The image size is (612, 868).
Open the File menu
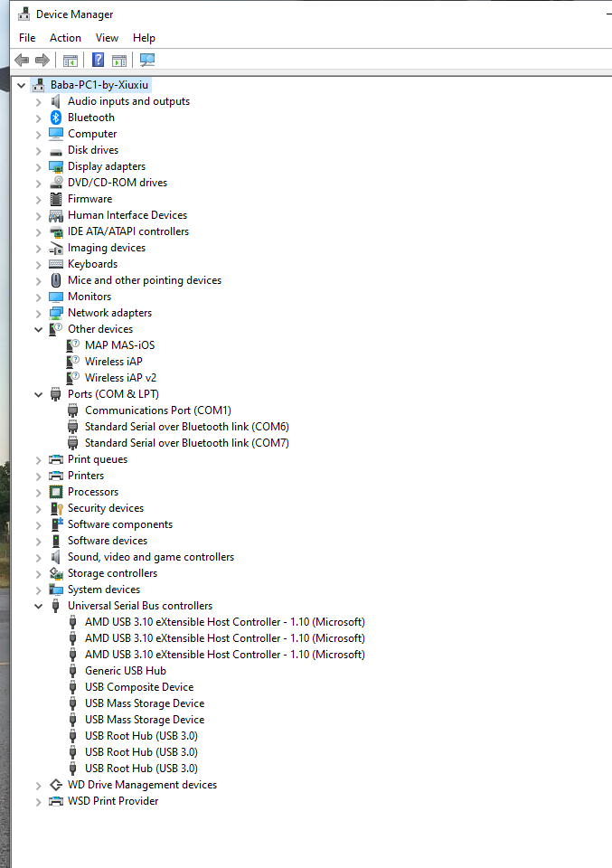coord(27,38)
